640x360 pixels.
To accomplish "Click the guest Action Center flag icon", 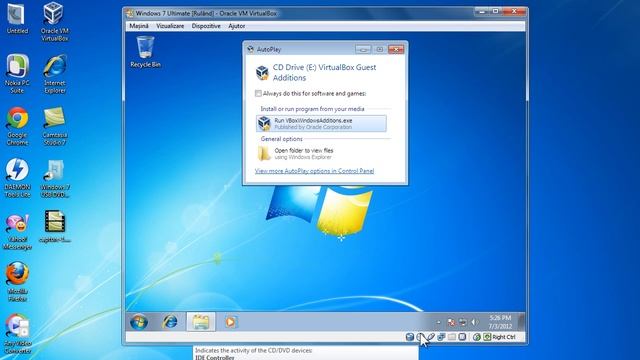I will pyautogui.click(x=451, y=322).
